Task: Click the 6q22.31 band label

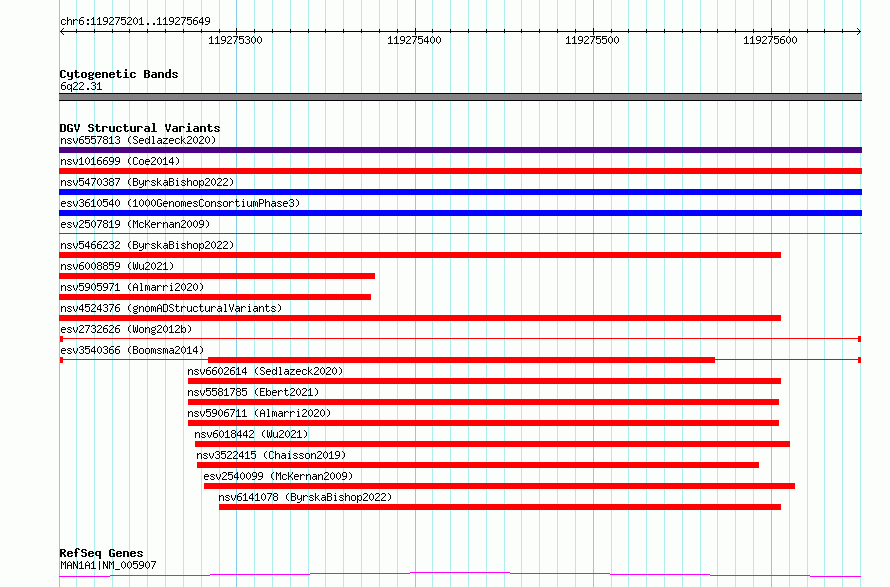Action: coord(81,86)
